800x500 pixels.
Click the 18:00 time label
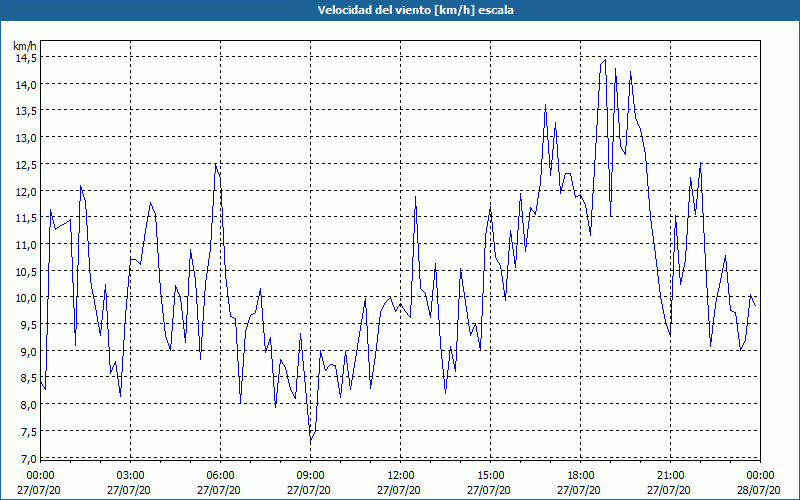coord(581,476)
